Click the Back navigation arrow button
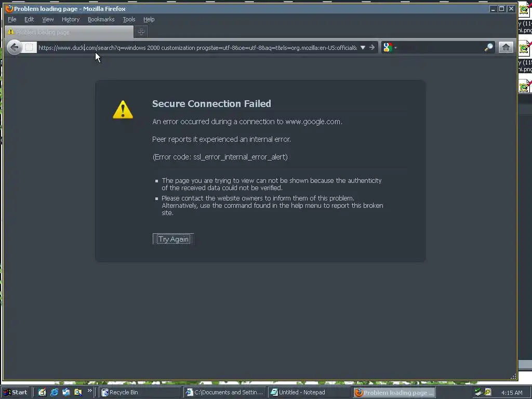The image size is (532, 399). pos(14,47)
